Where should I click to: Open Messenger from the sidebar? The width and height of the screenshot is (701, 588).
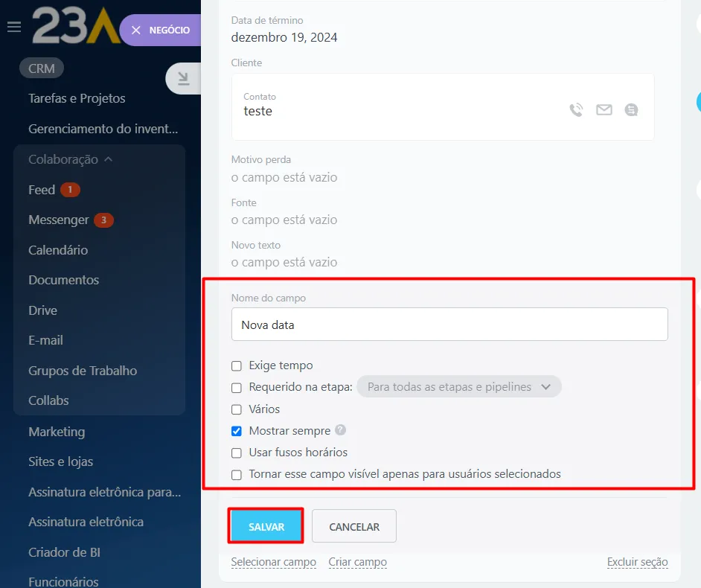coord(58,220)
